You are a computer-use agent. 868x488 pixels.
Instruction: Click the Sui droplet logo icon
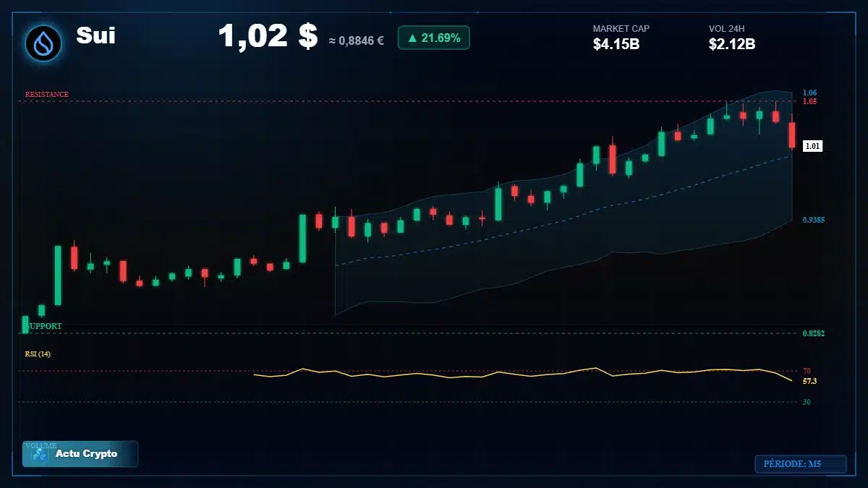click(43, 43)
